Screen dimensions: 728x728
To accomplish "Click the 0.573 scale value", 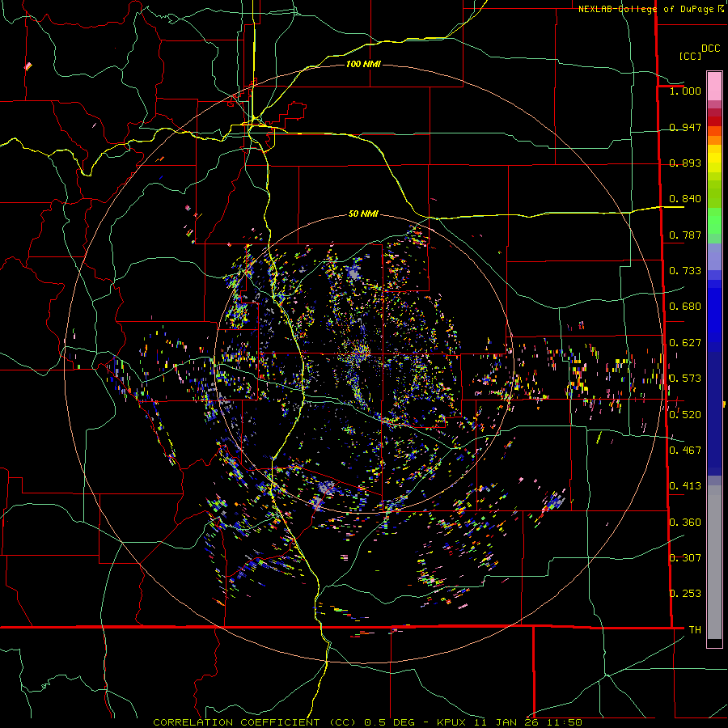I will point(685,379).
